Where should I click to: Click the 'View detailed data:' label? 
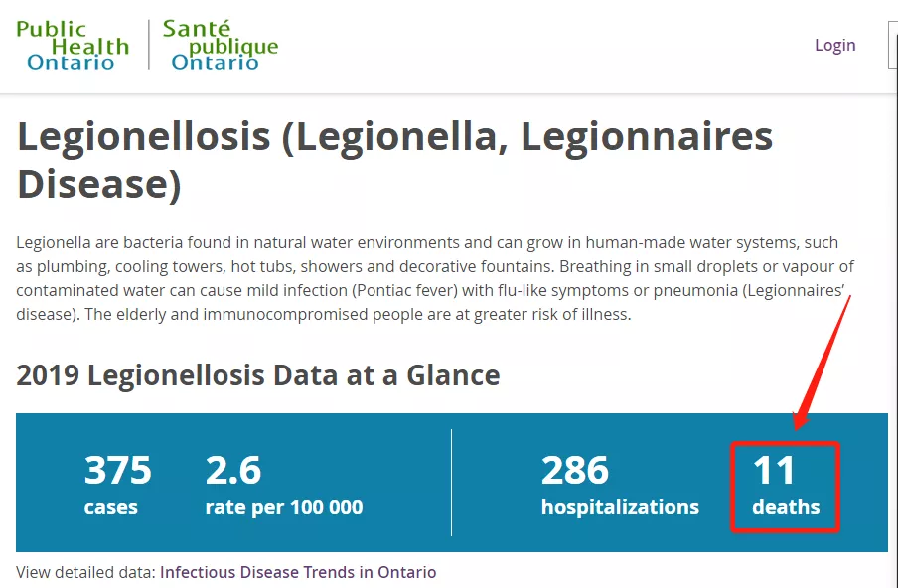[85, 572]
